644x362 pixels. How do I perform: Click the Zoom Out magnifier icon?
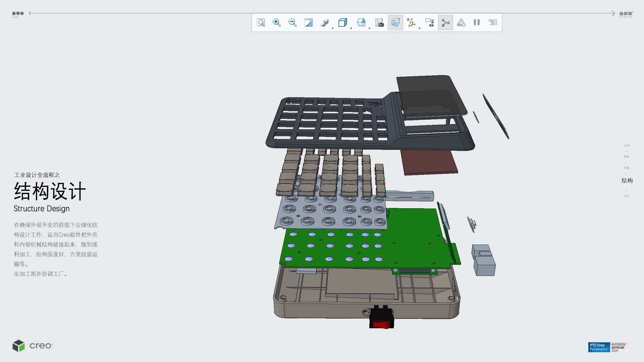click(x=292, y=22)
